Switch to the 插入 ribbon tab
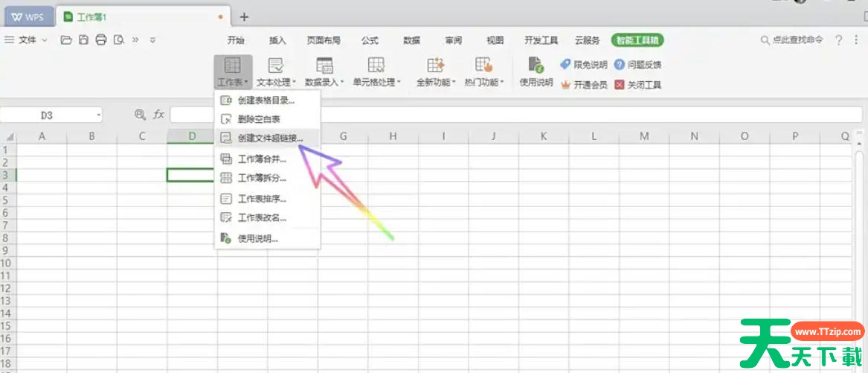Screen dimensions: 868x373 click(x=277, y=40)
